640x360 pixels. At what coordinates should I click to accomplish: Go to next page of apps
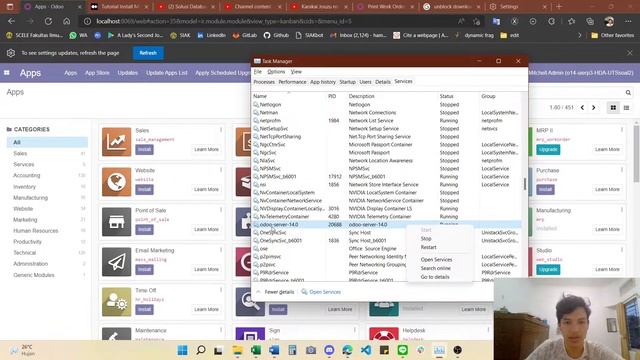[x=593, y=108]
